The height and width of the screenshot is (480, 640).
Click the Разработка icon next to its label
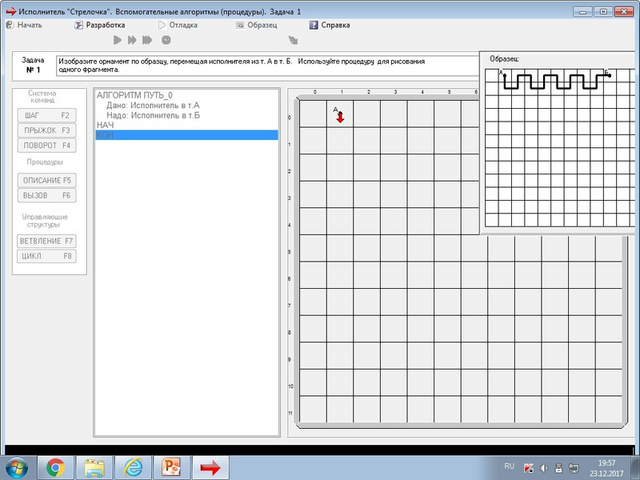pos(78,25)
